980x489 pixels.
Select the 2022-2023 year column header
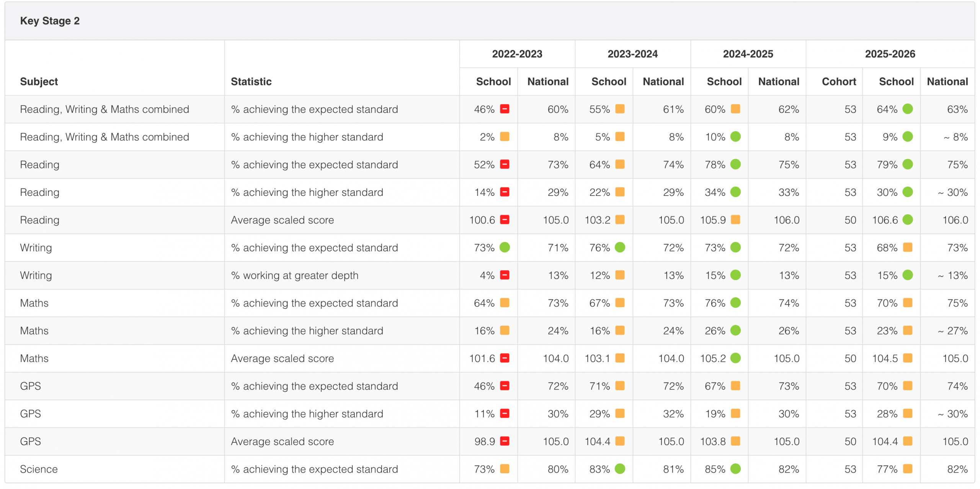517,54
